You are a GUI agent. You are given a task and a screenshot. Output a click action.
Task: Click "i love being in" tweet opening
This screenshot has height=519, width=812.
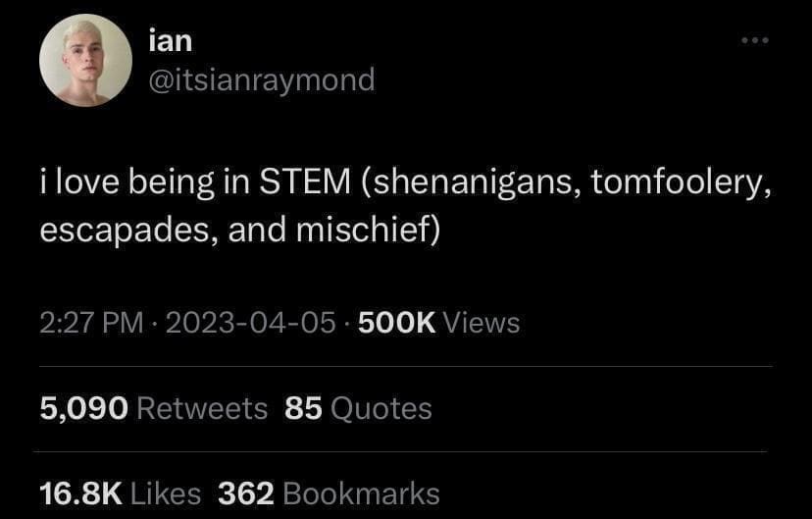pos(142,182)
